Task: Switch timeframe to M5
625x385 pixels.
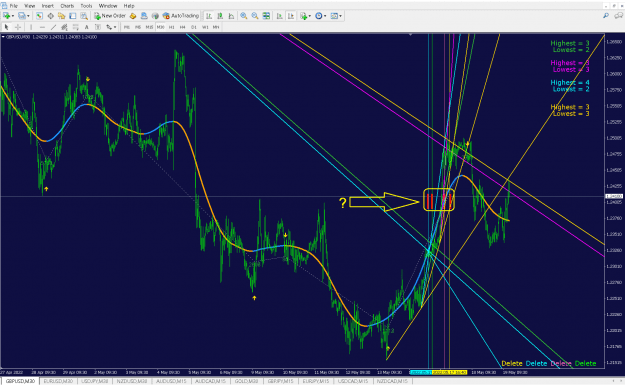Action: tap(138, 27)
